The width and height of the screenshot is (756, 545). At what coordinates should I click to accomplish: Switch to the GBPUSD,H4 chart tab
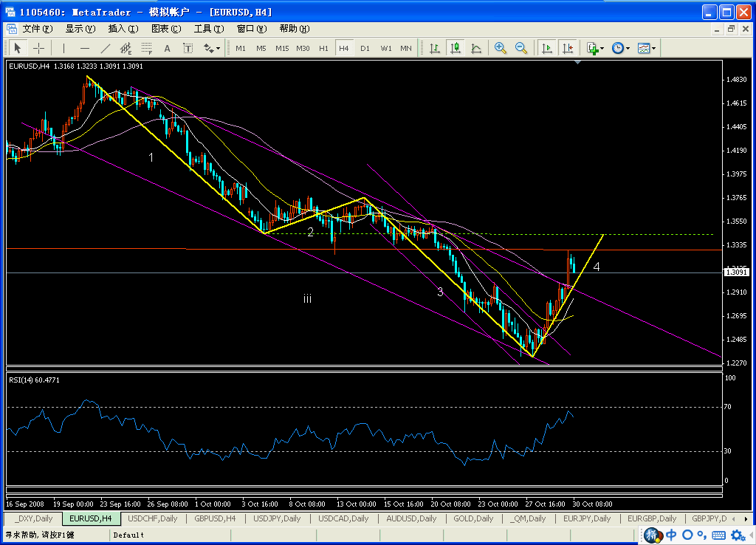pos(215,519)
